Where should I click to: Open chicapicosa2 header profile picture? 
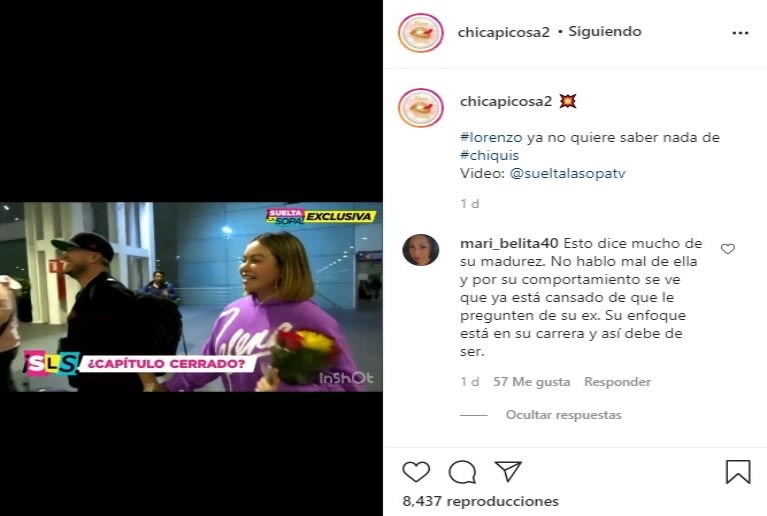coord(421,33)
